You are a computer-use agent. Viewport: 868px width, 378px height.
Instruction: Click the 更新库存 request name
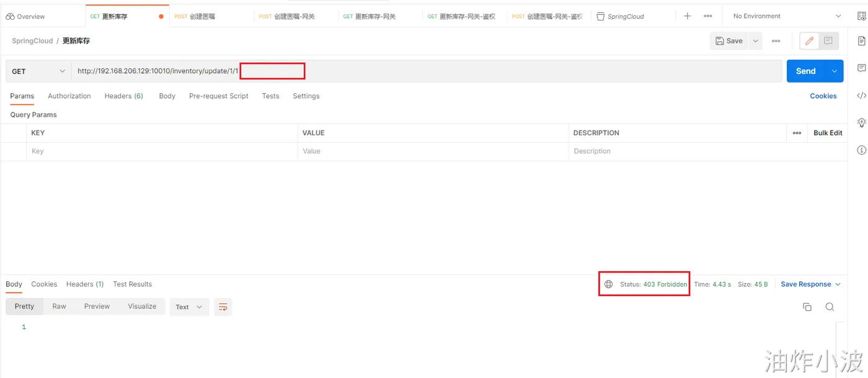click(x=76, y=41)
